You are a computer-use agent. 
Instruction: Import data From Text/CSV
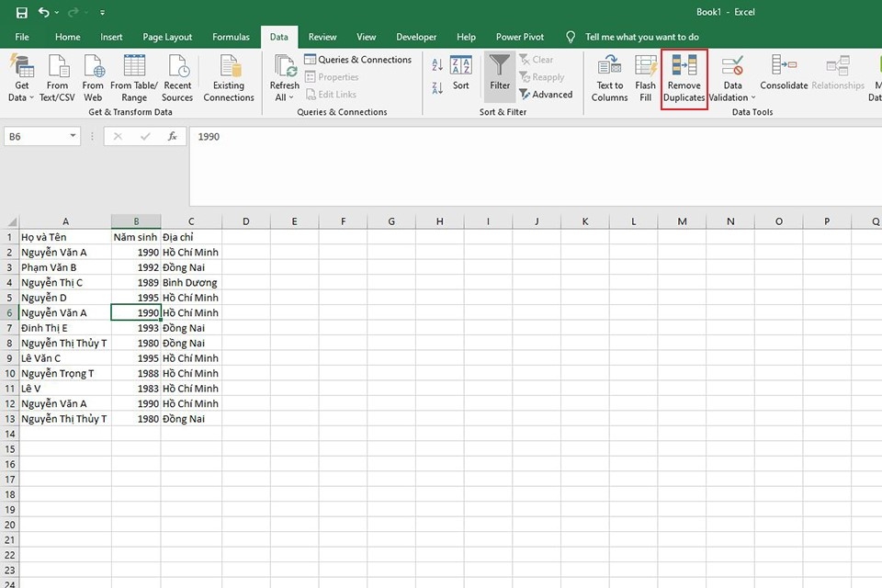coord(57,78)
